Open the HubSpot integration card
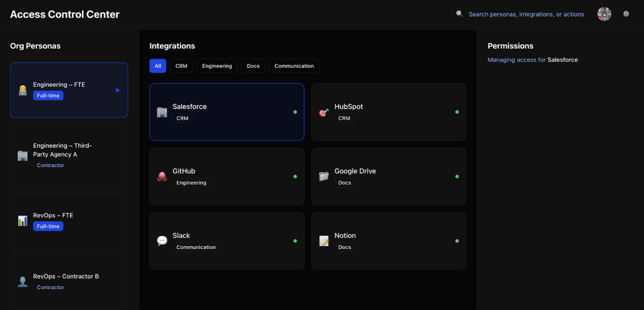Screen dimensions: 644x310 (389, 112)
